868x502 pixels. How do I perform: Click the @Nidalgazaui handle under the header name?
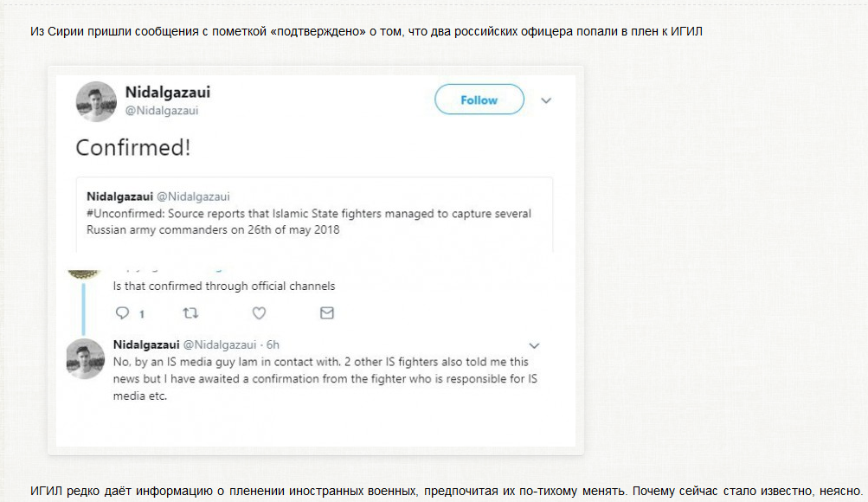point(162,111)
